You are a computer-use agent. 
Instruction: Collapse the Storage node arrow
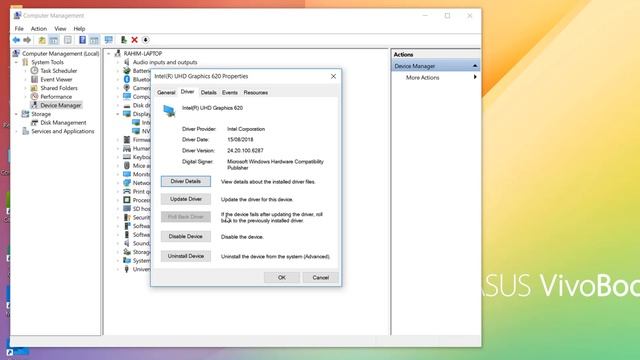pos(16,114)
